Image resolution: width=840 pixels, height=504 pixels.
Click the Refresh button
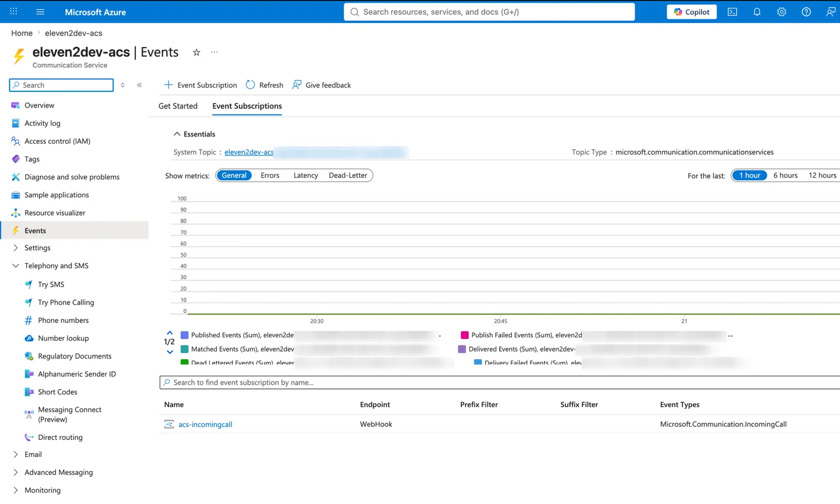click(265, 85)
